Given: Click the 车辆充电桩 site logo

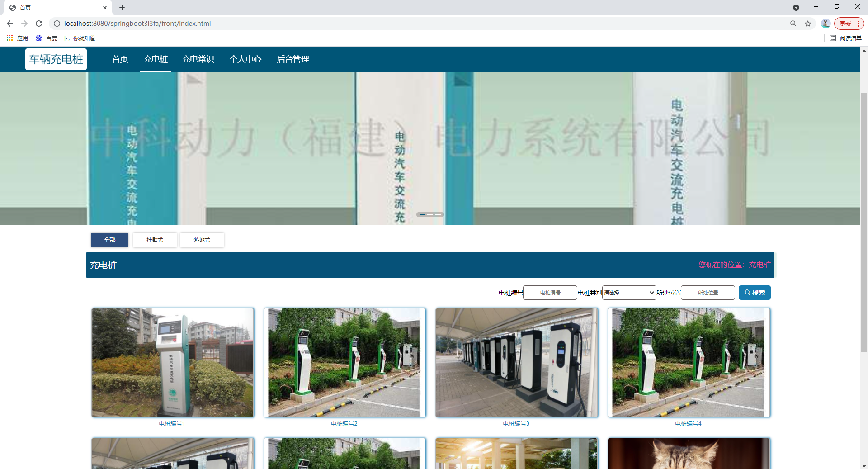Looking at the screenshot, I should [56, 59].
